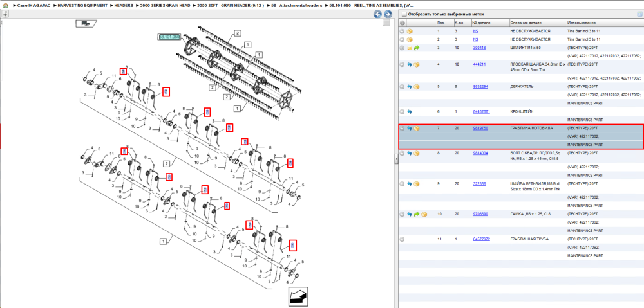Screen dimensions: 644x308
Task: Open '3050-20FT - GRAIN HEADER' breadcrumb
Action: click(231, 6)
